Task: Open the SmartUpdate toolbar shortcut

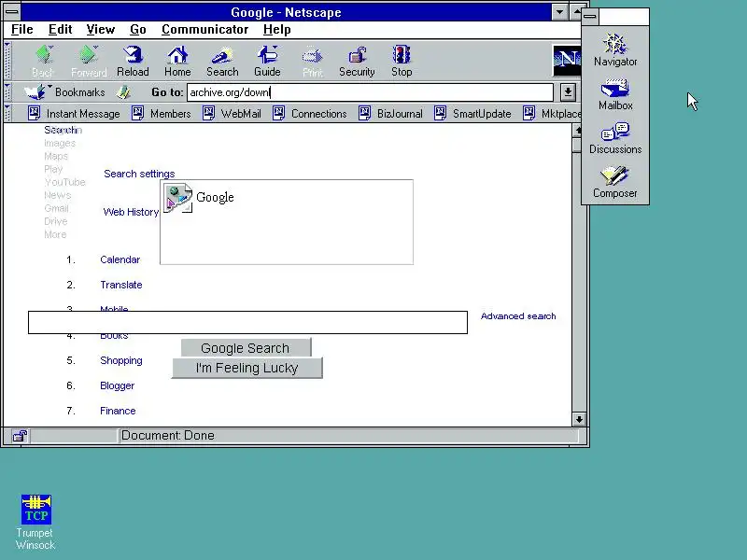Action: coord(472,113)
